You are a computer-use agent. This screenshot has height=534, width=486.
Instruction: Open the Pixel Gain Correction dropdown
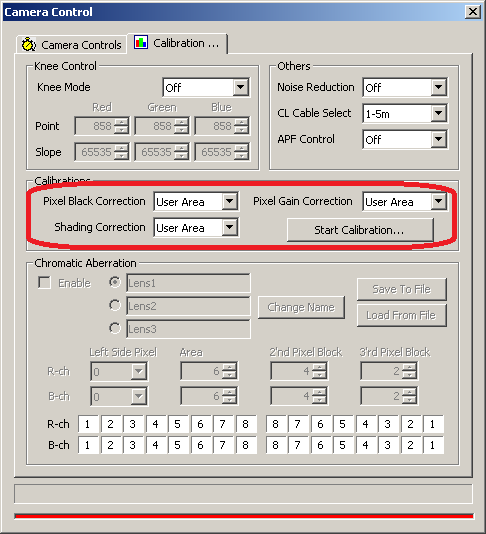[405, 202]
